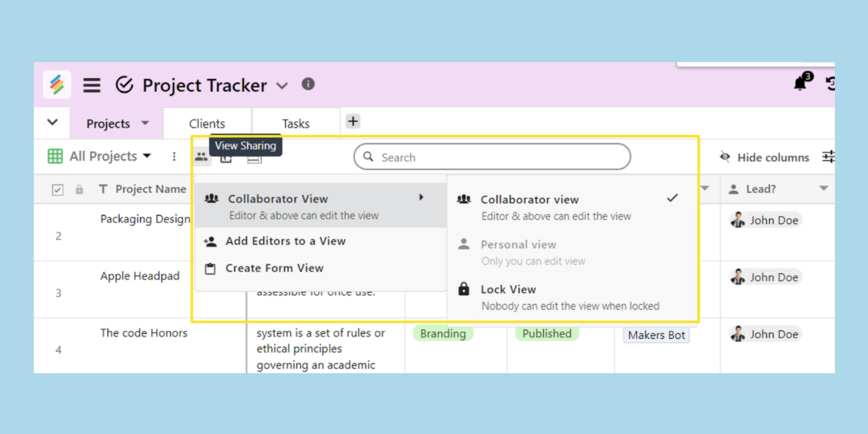Viewport: 868px width, 434px height.
Task: Open the All Projects view dropdown
Action: [147, 156]
